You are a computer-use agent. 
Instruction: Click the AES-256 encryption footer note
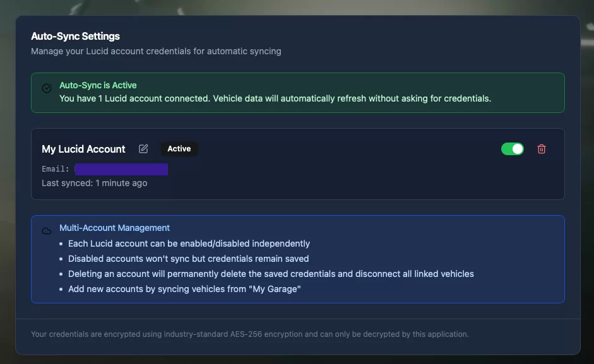click(x=249, y=334)
